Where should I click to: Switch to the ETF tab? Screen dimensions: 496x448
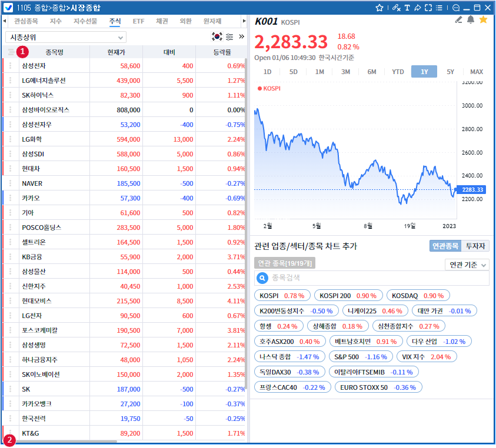pyautogui.click(x=138, y=21)
